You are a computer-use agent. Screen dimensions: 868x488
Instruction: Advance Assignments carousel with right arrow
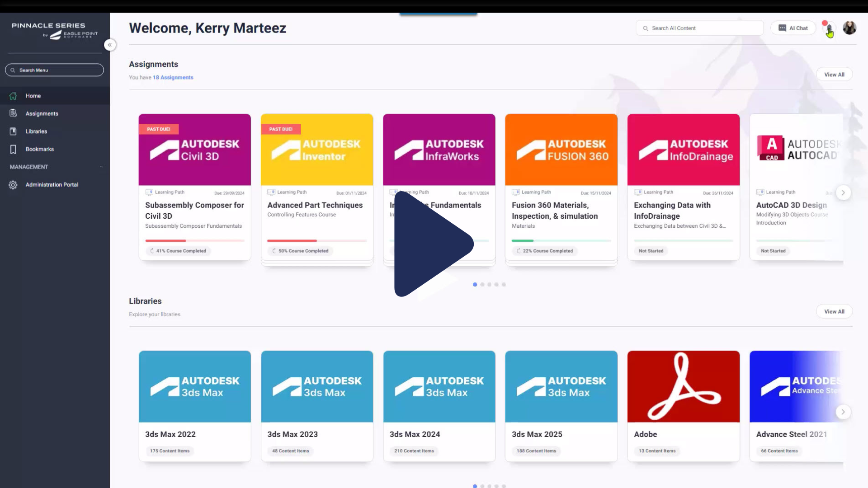(843, 192)
